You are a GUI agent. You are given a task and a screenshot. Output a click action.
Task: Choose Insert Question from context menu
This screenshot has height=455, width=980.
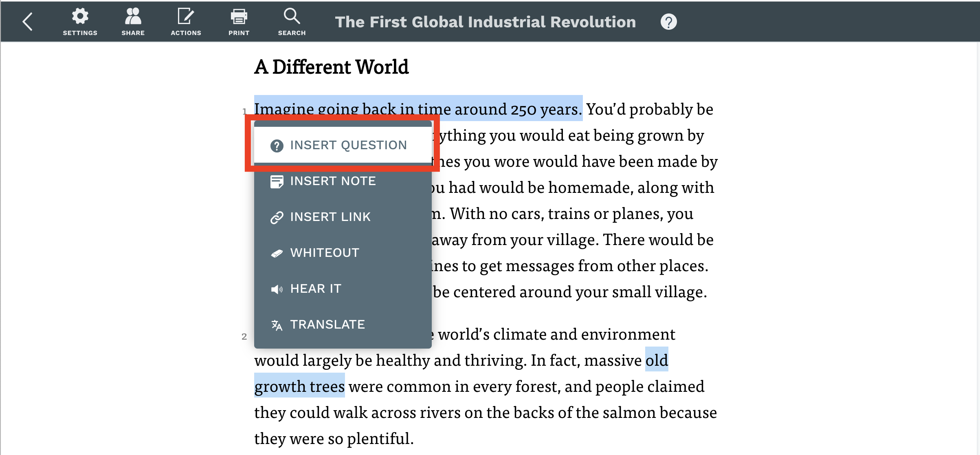pyautogui.click(x=343, y=145)
